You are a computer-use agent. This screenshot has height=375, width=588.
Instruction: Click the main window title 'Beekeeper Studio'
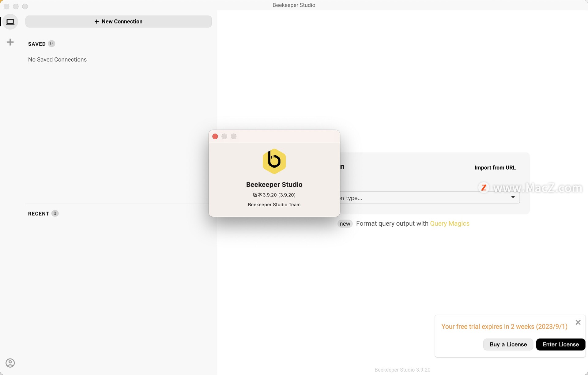[294, 5]
